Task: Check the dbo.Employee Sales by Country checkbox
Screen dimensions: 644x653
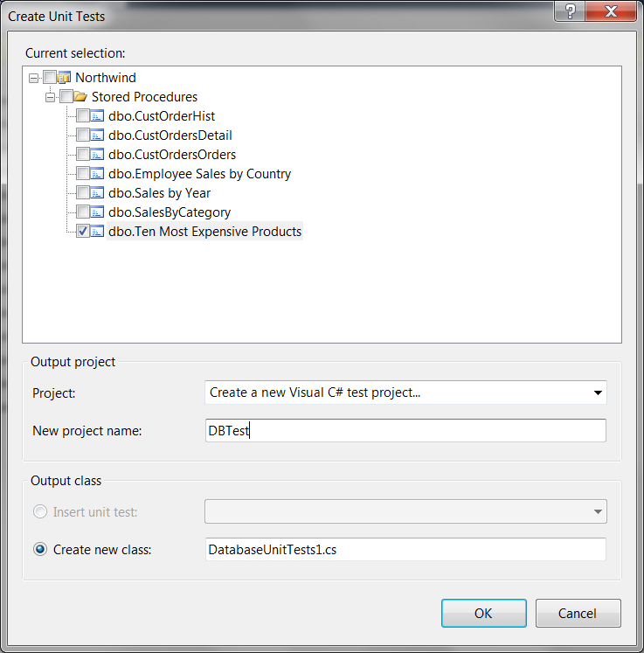Action: (x=82, y=174)
